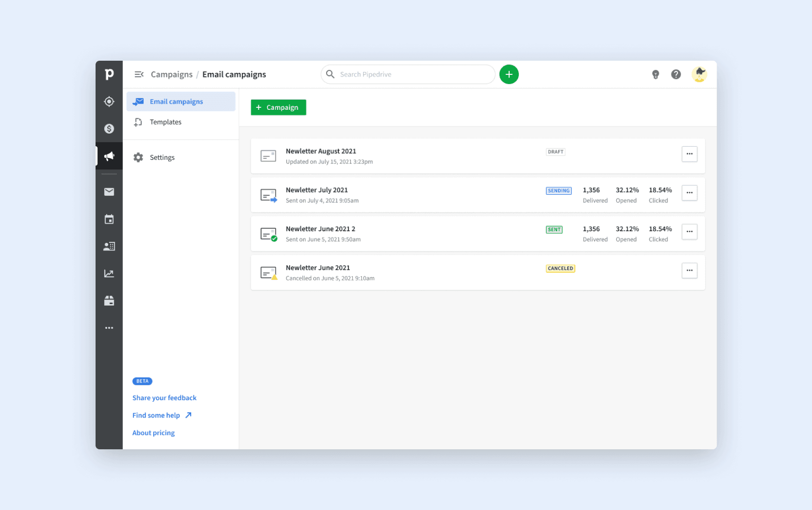Open more options for Newletter August 2021

690,154
